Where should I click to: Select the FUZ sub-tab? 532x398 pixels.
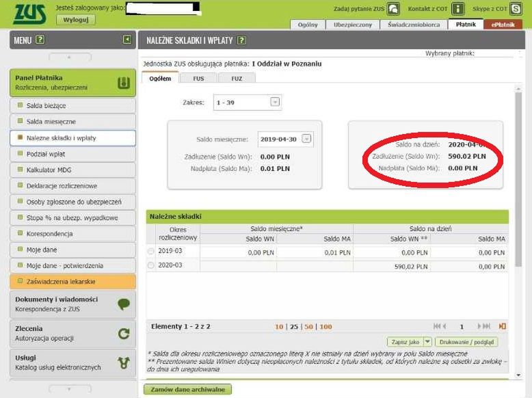[x=237, y=79]
